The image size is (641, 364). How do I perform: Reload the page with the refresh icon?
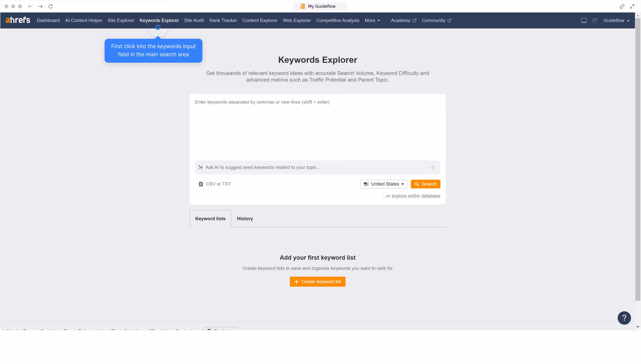[x=51, y=6]
